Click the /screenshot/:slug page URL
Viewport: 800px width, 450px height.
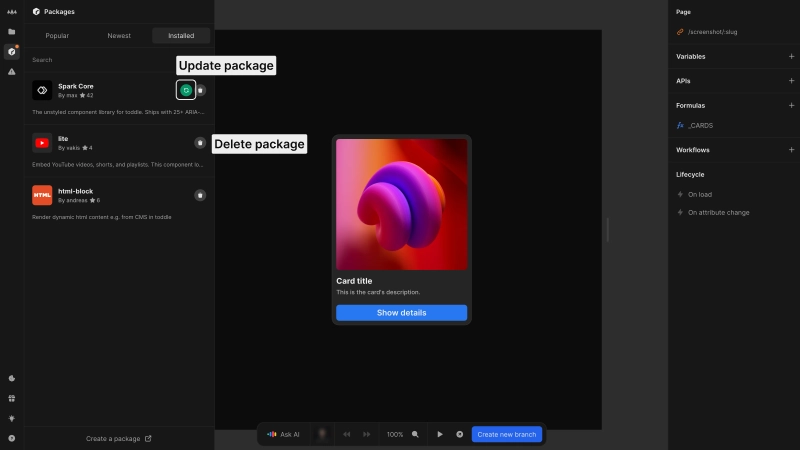[712, 32]
